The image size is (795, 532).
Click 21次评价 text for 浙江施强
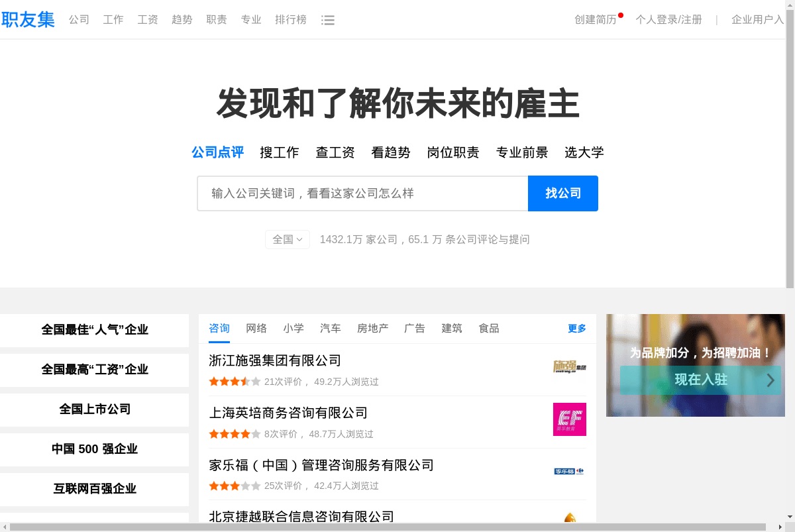pos(283,382)
